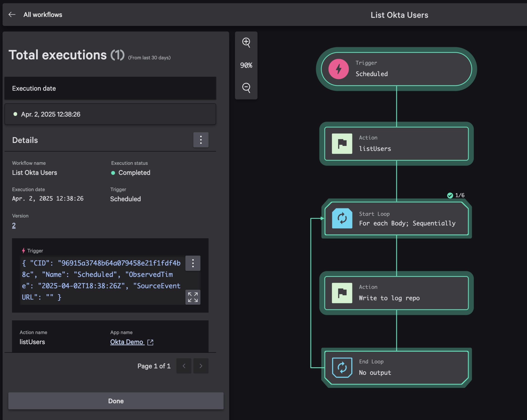Click the listUsers action flag icon
This screenshot has height=420, width=527.
(x=341, y=144)
